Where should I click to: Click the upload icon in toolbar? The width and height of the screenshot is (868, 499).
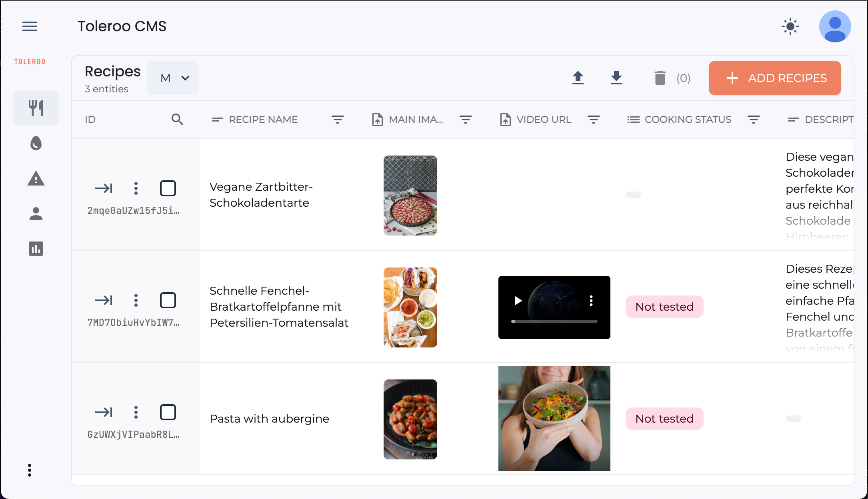pos(578,78)
